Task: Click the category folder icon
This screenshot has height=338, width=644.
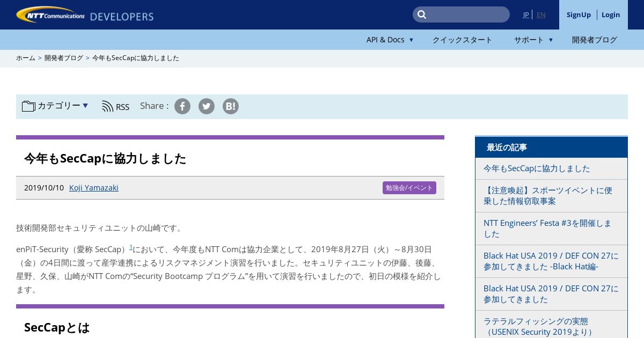Action: 28,106
